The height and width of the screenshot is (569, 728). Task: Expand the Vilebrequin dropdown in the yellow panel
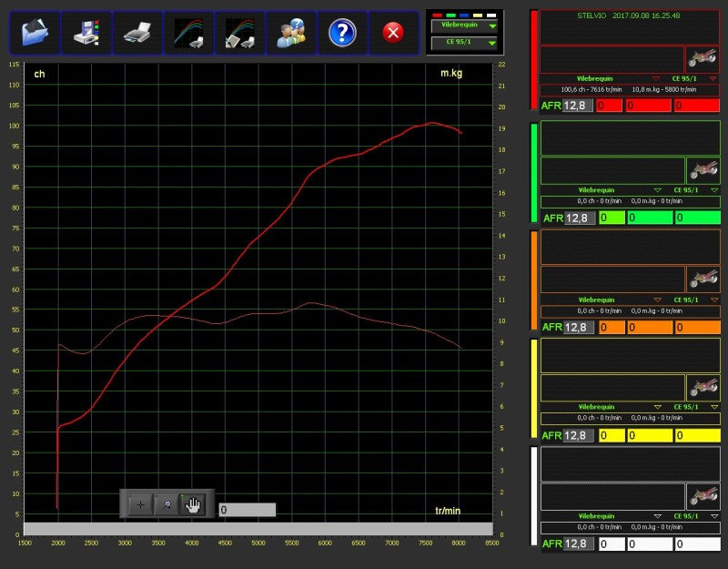[x=657, y=406]
